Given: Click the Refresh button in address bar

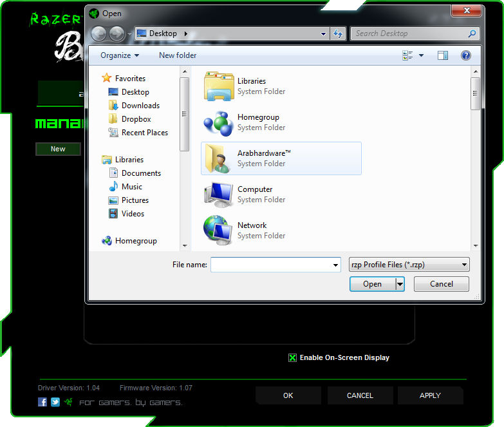Looking at the screenshot, I should [x=338, y=33].
